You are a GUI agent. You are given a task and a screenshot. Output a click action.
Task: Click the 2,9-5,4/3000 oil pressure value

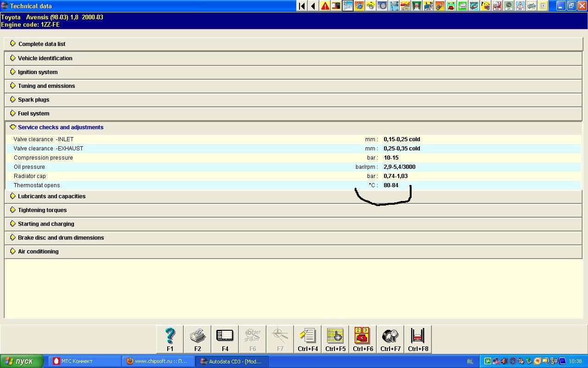(399, 167)
